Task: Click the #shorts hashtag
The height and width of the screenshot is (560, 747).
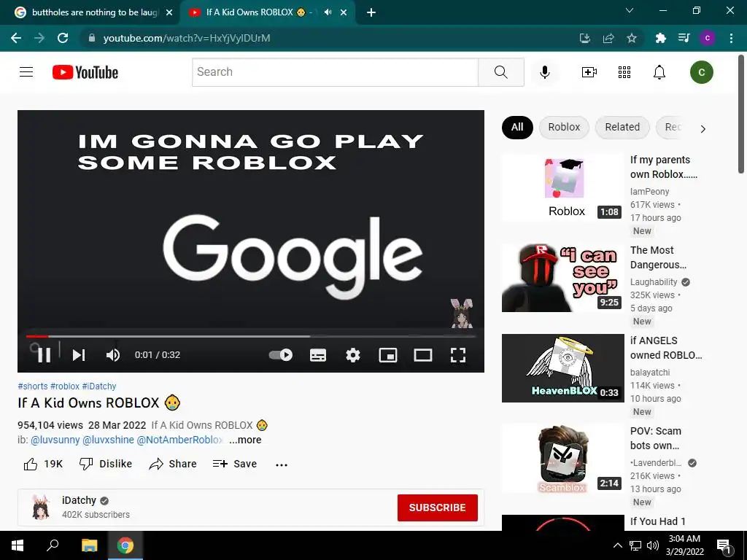Action: pos(32,386)
